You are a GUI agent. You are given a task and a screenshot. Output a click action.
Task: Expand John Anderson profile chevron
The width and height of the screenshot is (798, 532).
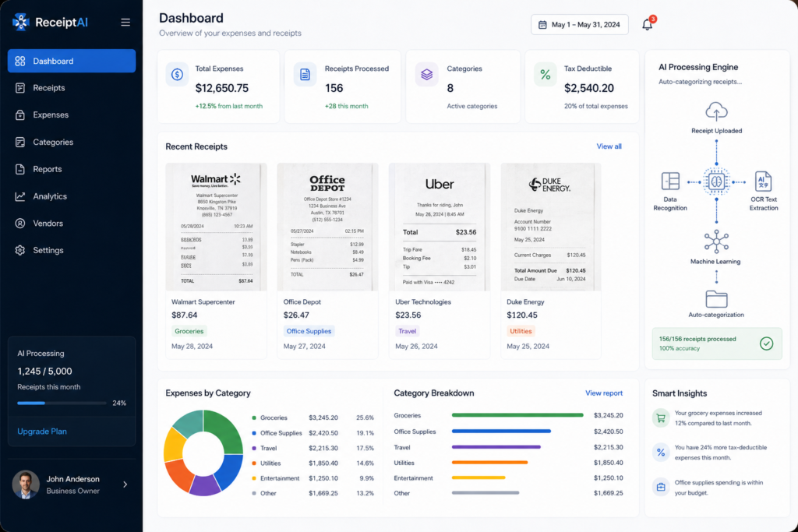point(125,484)
